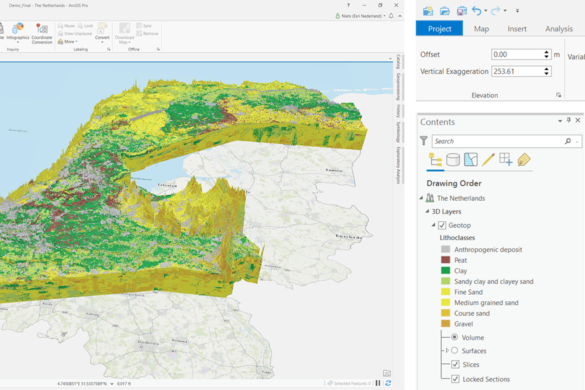
Task: Click the Clay green color swatch
Action: point(445,270)
